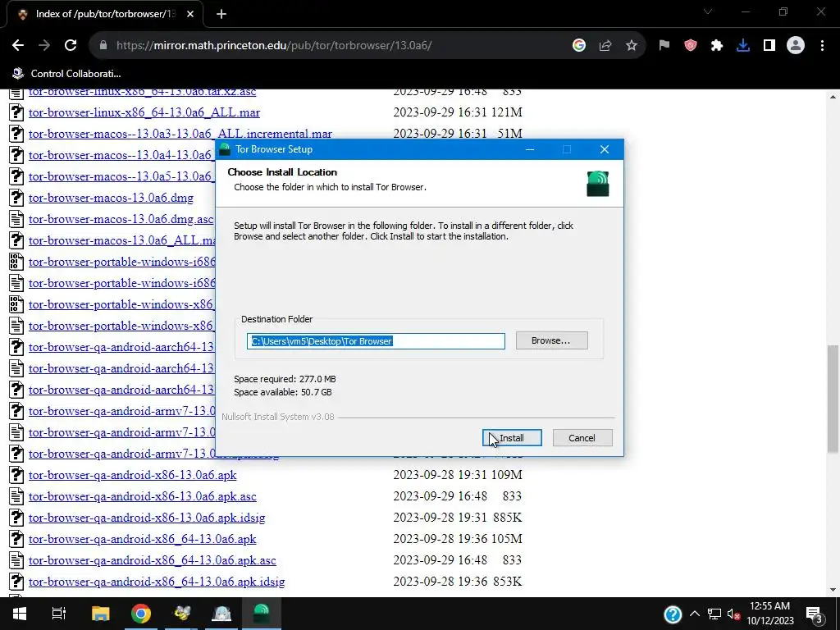
Task: Click tor-browser-macos--13.0a3-13.0a6 incremental mar link
Action: coord(180,134)
